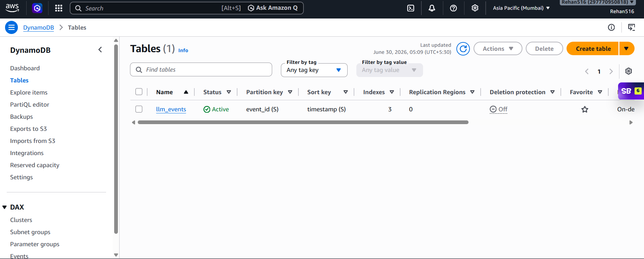The image size is (644, 259).
Task: Open the Filter by tag value dropdown
Action: click(390, 70)
